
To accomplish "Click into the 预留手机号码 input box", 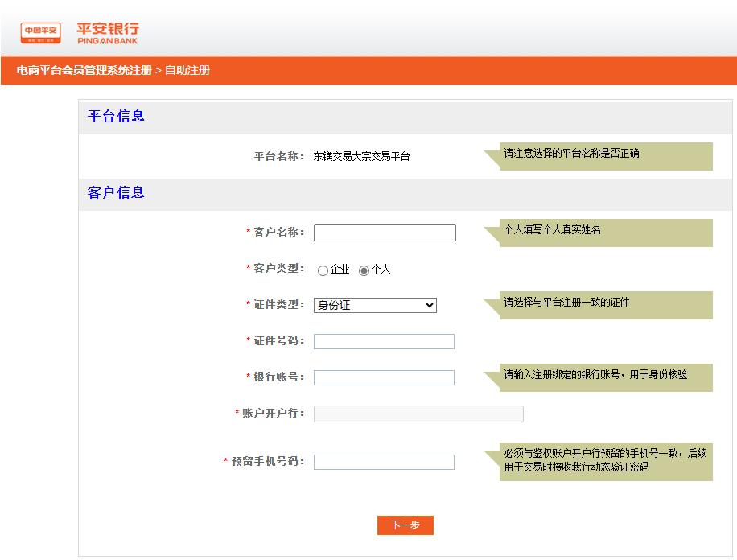I will (x=384, y=462).
